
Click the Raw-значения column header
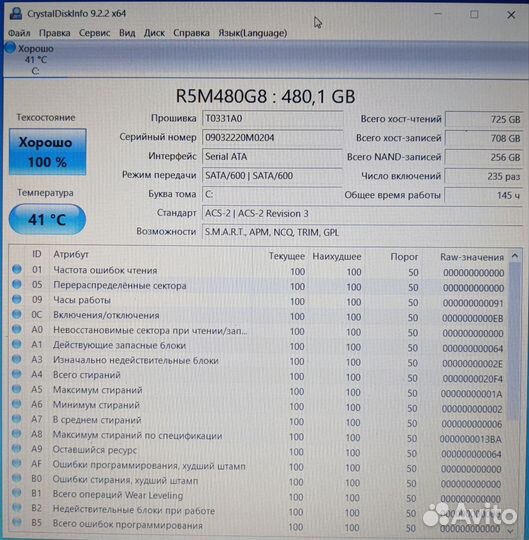472,257
